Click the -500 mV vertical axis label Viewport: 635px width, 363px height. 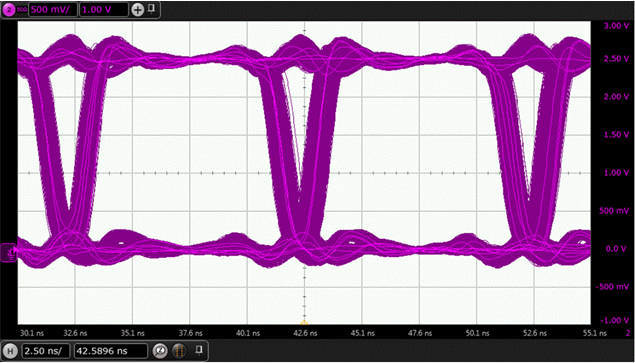coord(612,287)
